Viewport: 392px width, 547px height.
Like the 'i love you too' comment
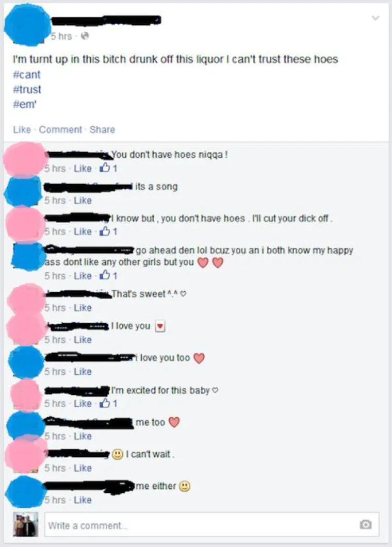(x=83, y=372)
